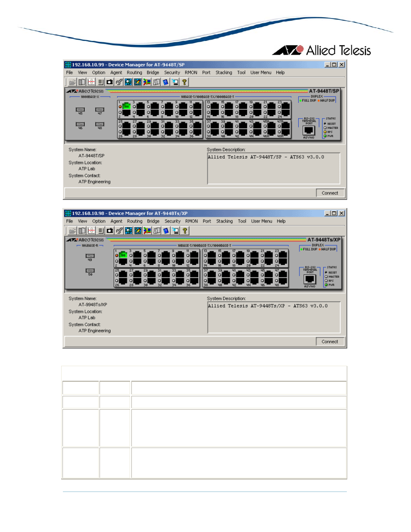
Task: Click the camera icon in the AT-9448Ts/XP toolbar
Action: click(x=110, y=230)
